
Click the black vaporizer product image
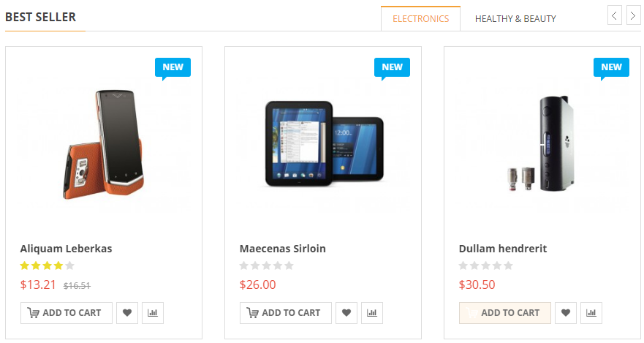tap(542, 144)
